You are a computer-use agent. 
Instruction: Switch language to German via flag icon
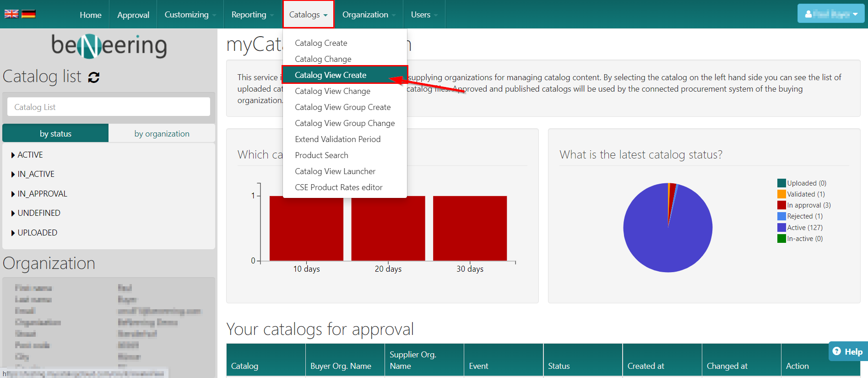tap(28, 14)
